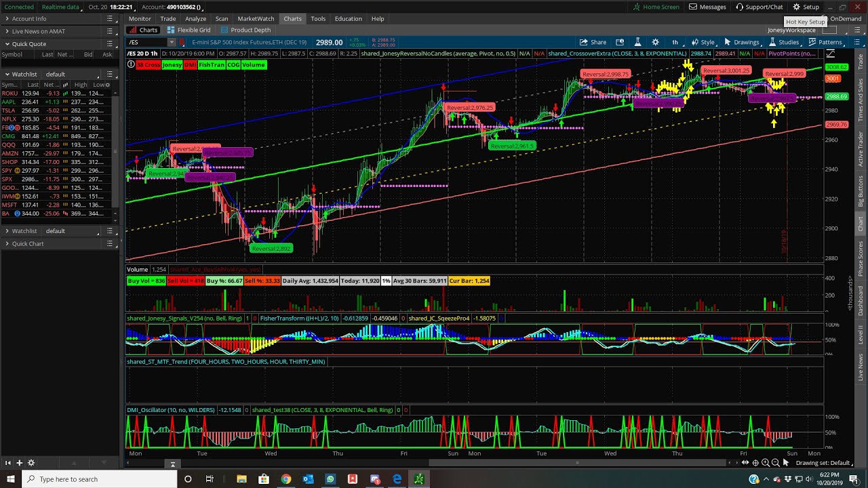The height and width of the screenshot is (488, 868).
Task: Open the Share menu icon
Action: 583,42
